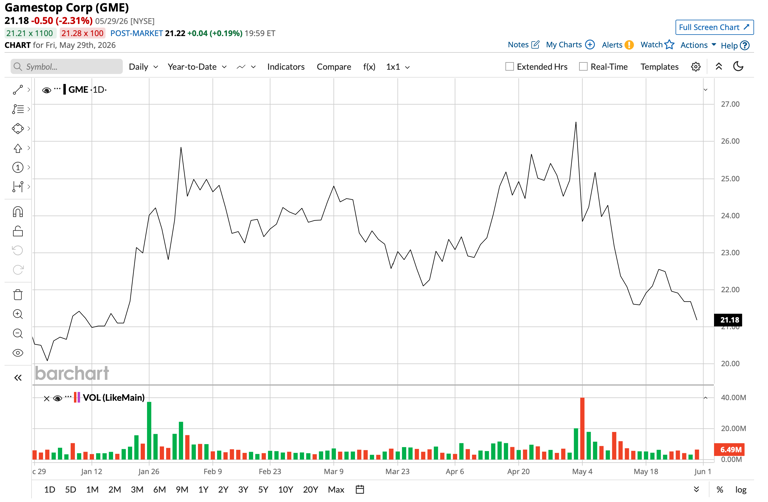This screenshot has width=768, height=502.
Task: Collapse the volume pane
Action: pyautogui.click(x=705, y=398)
